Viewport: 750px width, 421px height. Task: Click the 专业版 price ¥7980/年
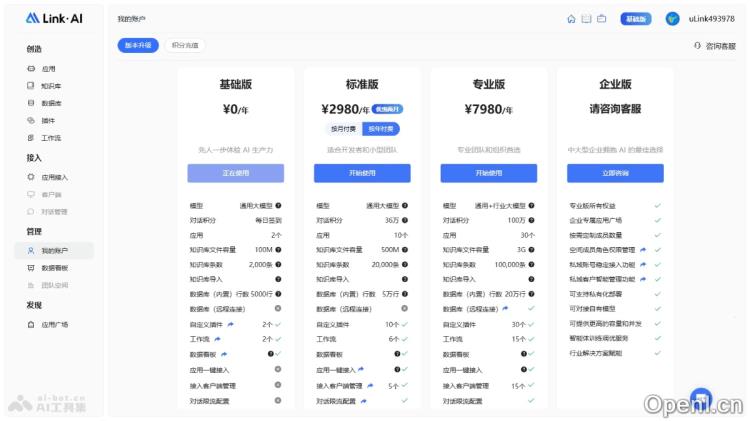488,110
